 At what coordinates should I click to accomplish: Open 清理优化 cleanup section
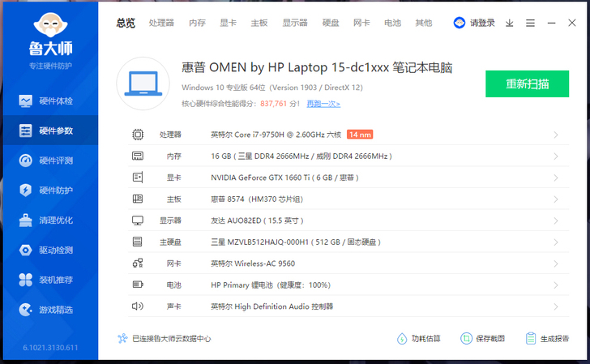(x=50, y=221)
